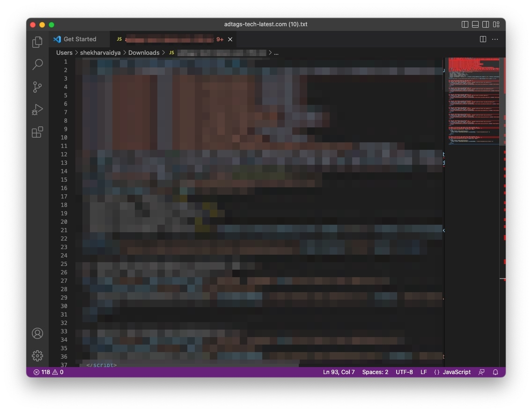Select encoding UTF-8 status item
The height and width of the screenshot is (412, 532).
click(x=404, y=372)
